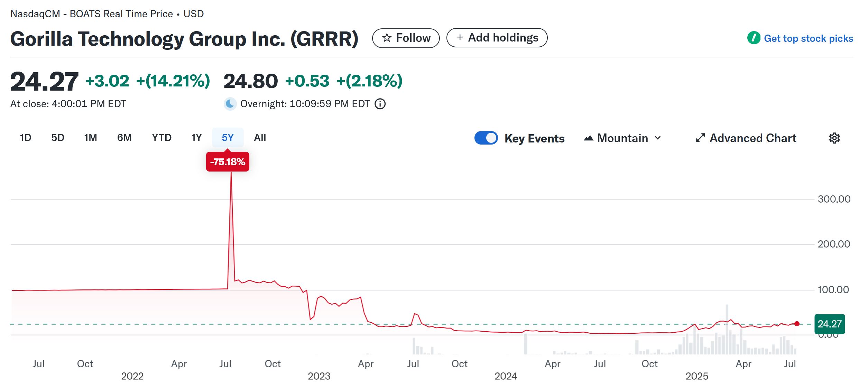Select the 5Y range tab

228,138
